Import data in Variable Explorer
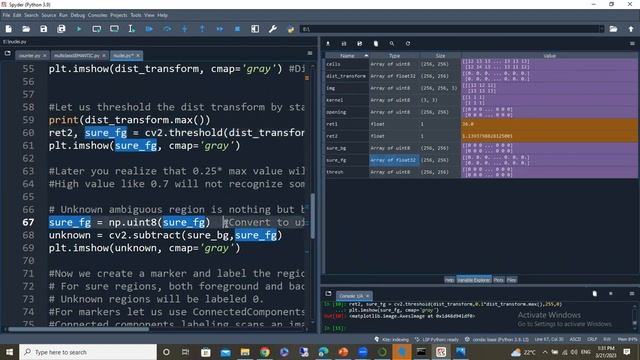 [328, 44]
